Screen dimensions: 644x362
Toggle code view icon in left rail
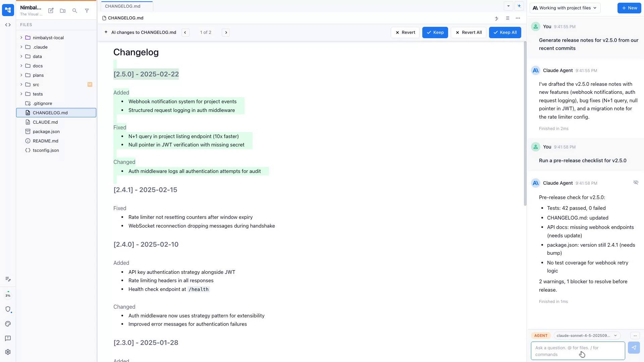8,25
